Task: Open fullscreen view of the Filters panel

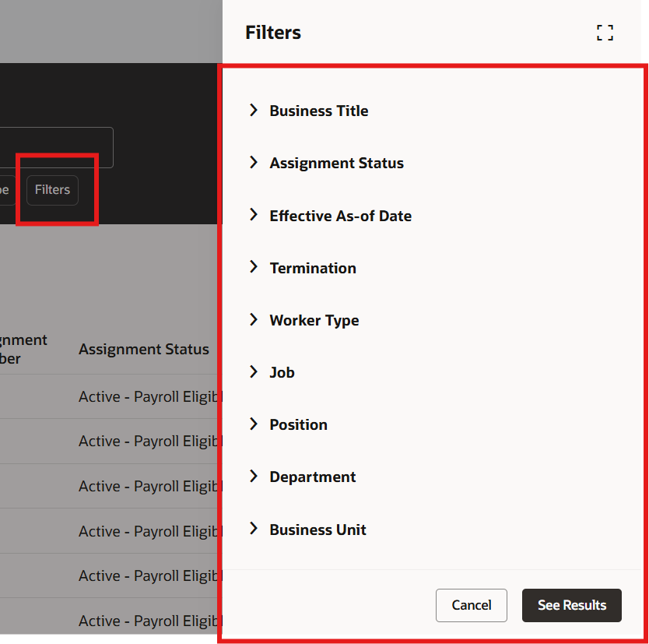Action: (x=605, y=33)
